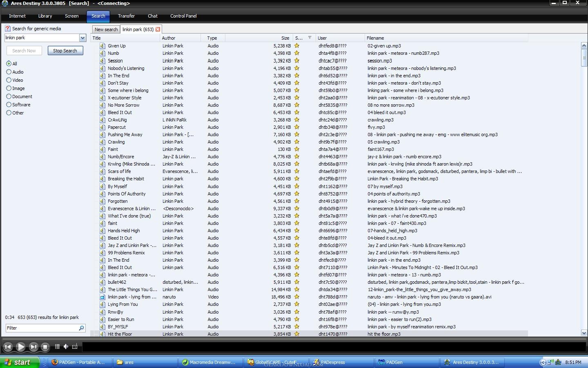Click the audio icon beside Crawling
The height and width of the screenshot is (368, 588).
102,142
